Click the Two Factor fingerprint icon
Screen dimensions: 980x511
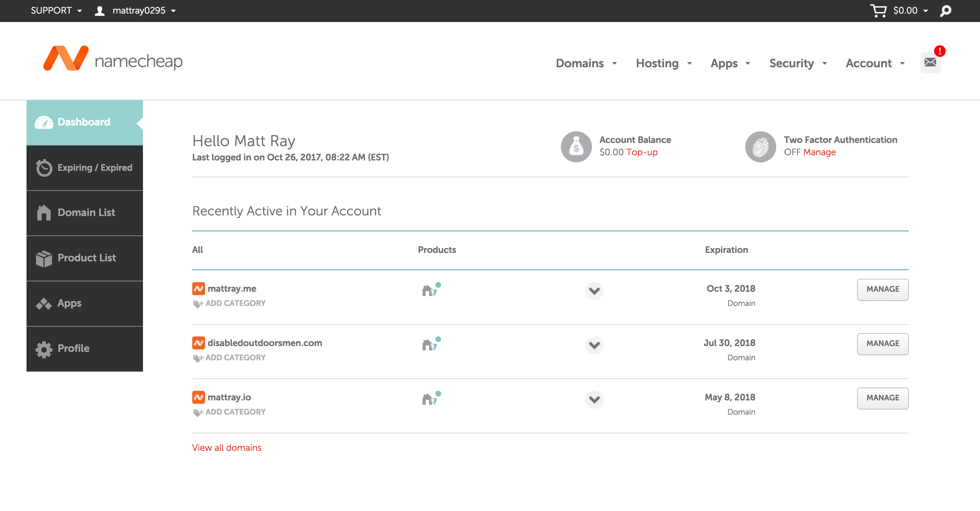(760, 147)
